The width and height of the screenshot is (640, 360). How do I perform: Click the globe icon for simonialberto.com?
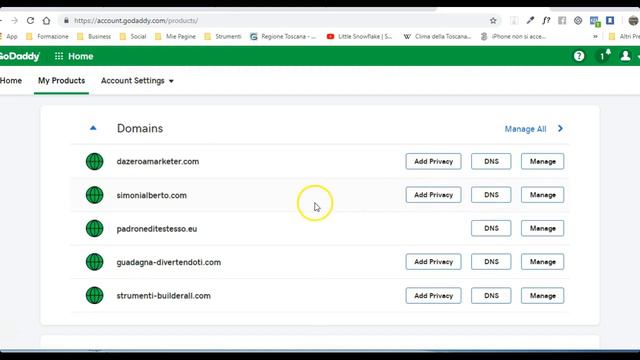coord(95,195)
